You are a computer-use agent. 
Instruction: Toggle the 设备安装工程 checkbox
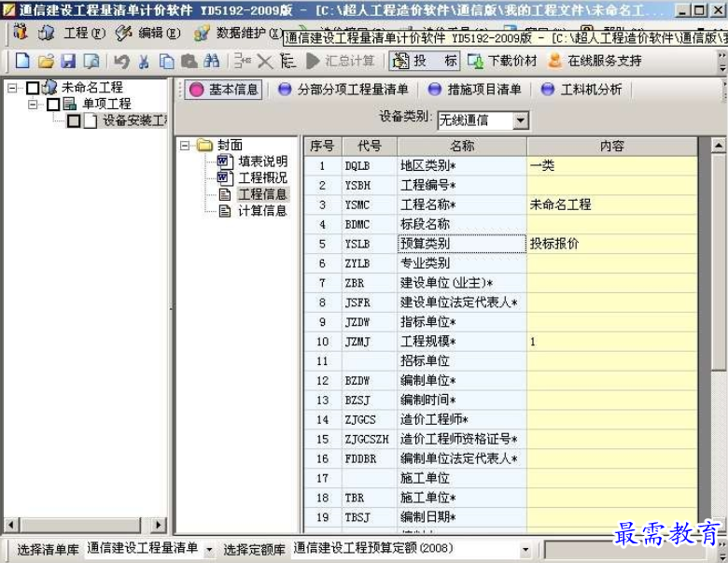pos(74,120)
